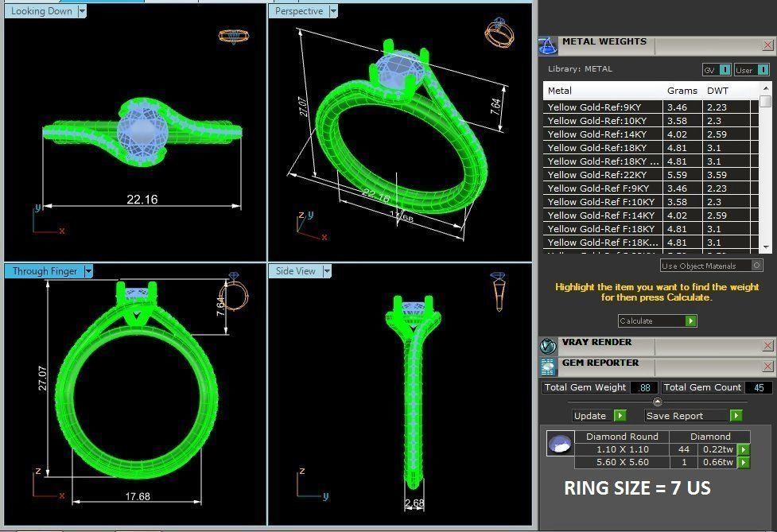Screen dimensions: 777x532
Task: Close the VRay Render panel
Action: pos(767,345)
